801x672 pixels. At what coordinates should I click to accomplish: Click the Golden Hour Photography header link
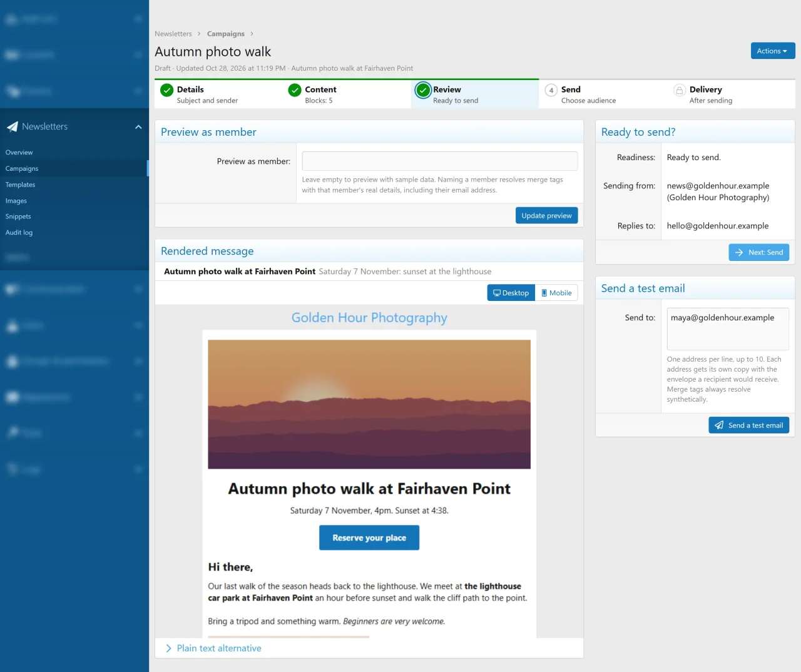click(369, 318)
